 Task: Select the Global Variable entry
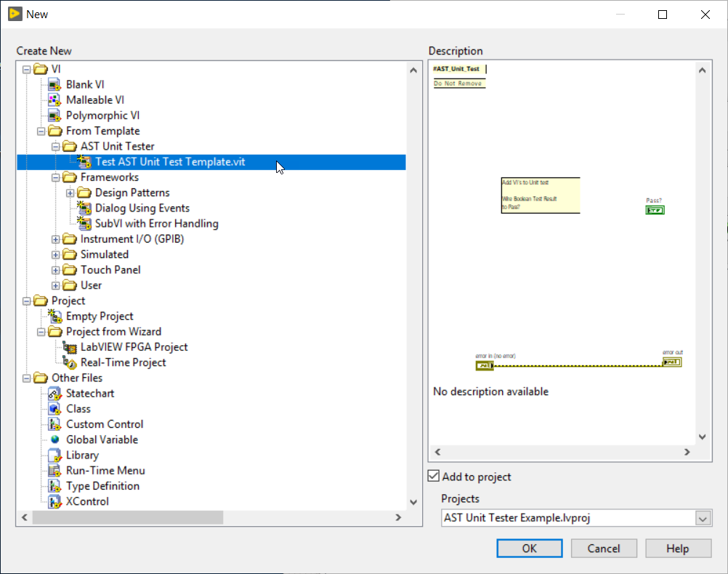(x=102, y=440)
